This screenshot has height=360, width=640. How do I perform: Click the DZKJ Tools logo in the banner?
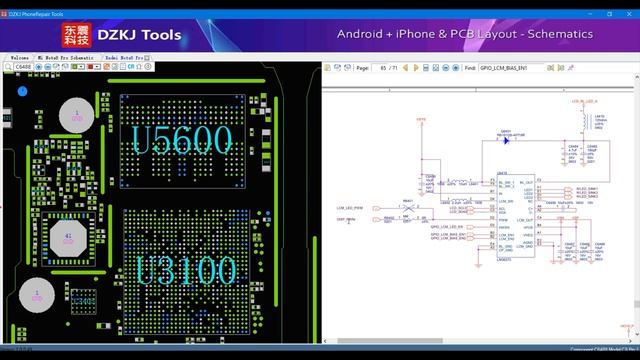[x=122, y=35]
